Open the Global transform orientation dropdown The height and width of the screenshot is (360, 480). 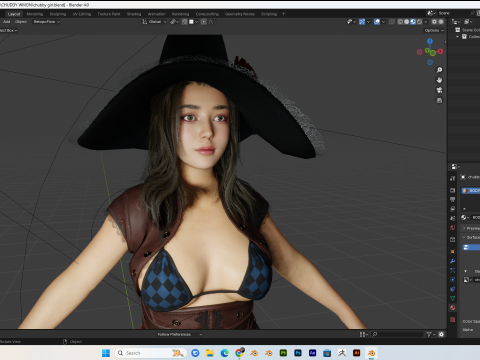click(x=154, y=22)
